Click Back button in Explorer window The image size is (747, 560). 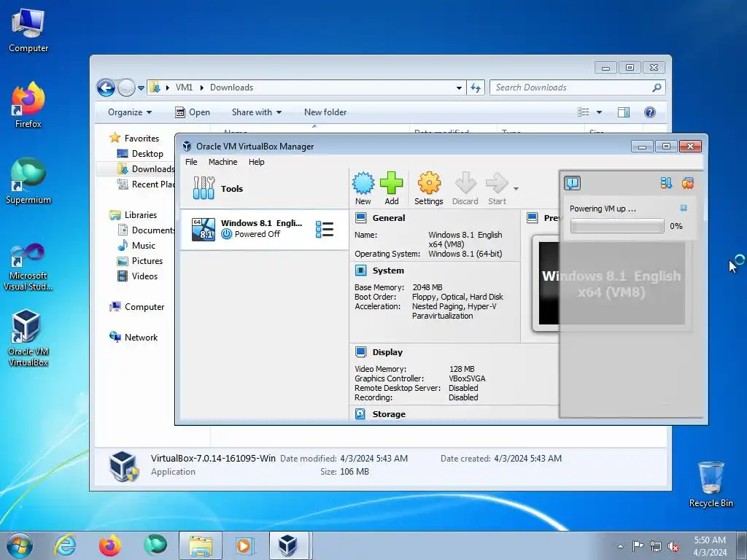click(x=106, y=87)
